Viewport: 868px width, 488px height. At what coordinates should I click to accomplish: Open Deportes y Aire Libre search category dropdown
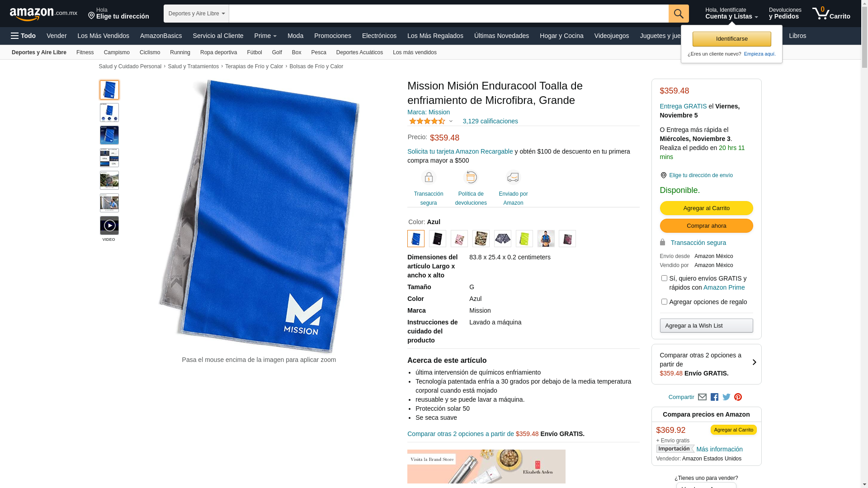tap(196, 14)
